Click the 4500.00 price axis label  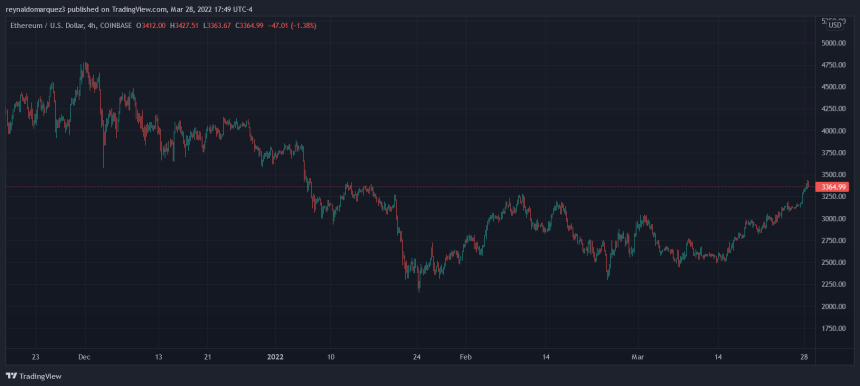(x=833, y=87)
